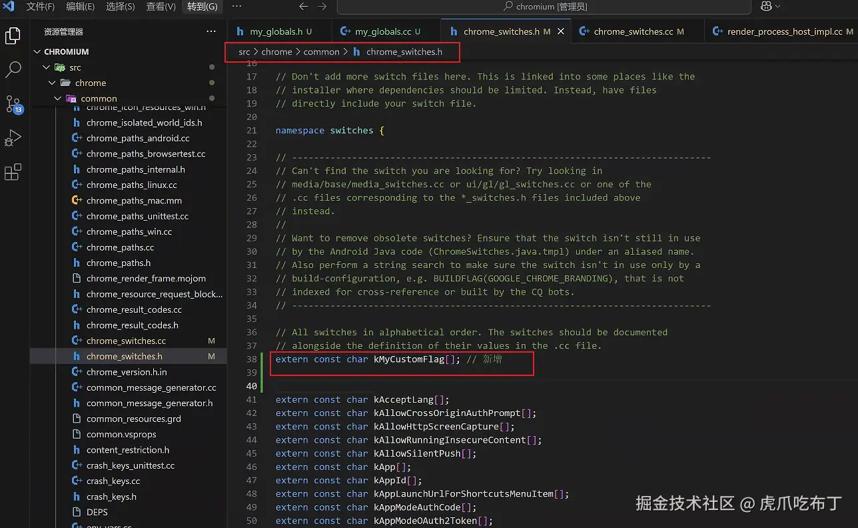Open chrome_result_codes.h file
858x528 pixels.
click(132, 325)
